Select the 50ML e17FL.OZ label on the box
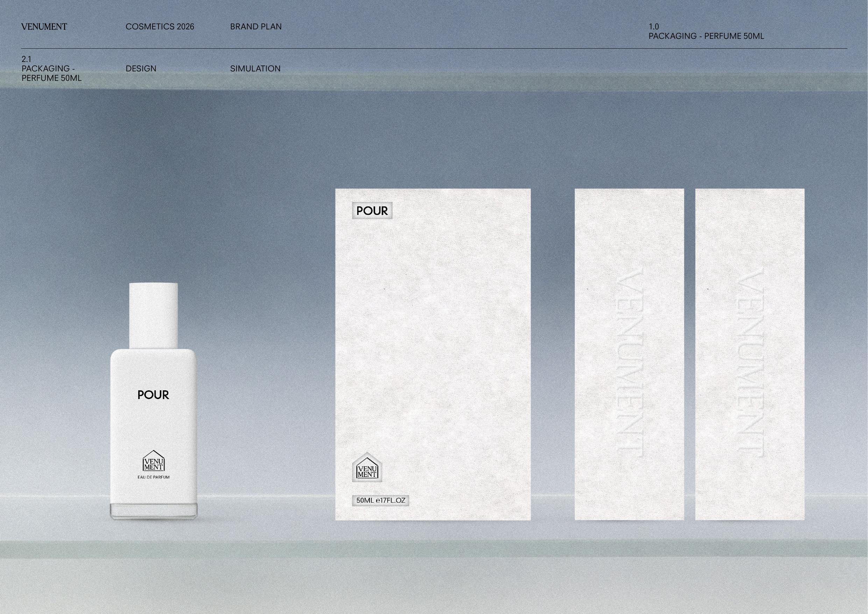The image size is (868, 614). click(381, 501)
